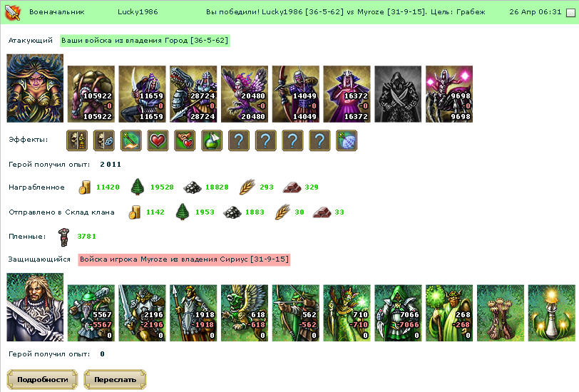Click the gold coins icon in Награбленное row

point(85,187)
